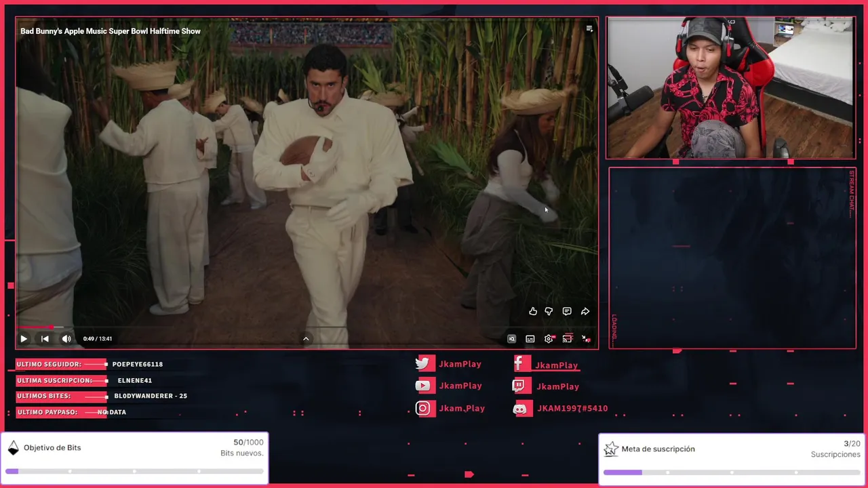
Task: Toggle the subtitles/captions button
Action: [x=530, y=339]
